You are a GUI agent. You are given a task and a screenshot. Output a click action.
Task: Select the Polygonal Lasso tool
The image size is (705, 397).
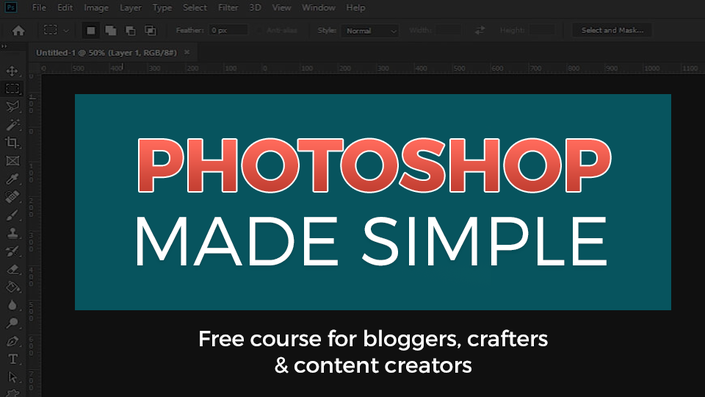click(12, 107)
